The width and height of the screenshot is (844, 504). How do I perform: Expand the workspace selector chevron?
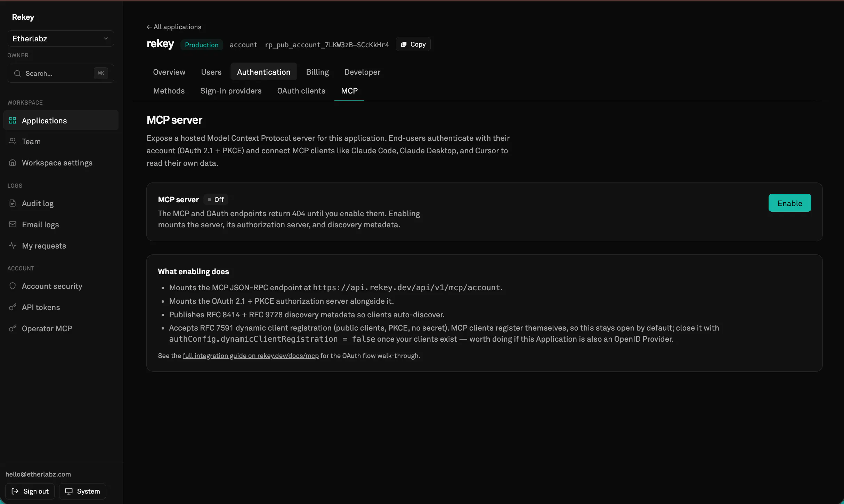(106, 39)
